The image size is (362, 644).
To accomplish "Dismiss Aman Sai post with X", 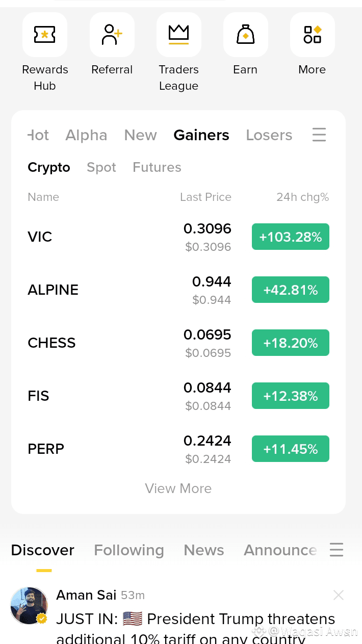I will pyautogui.click(x=339, y=595).
